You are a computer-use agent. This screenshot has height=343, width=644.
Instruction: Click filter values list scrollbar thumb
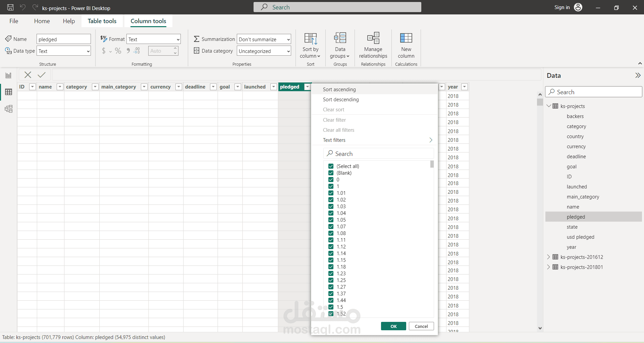[432, 164]
